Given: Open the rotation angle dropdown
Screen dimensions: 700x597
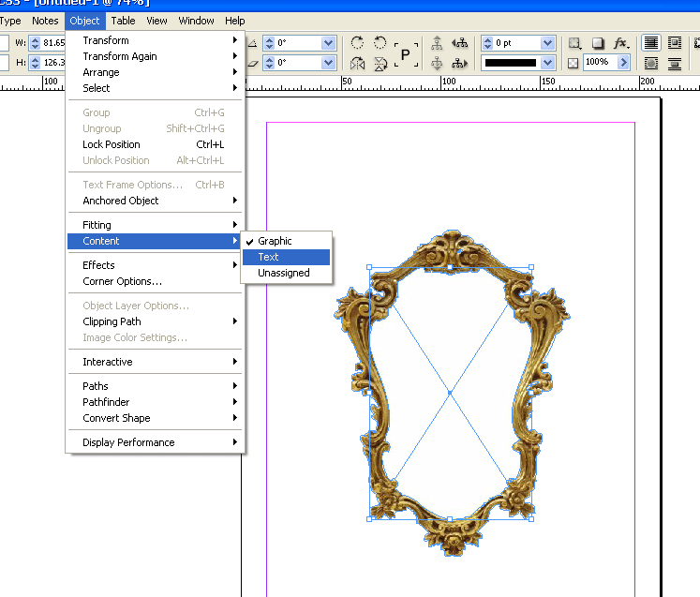Looking at the screenshot, I should click(x=328, y=43).
